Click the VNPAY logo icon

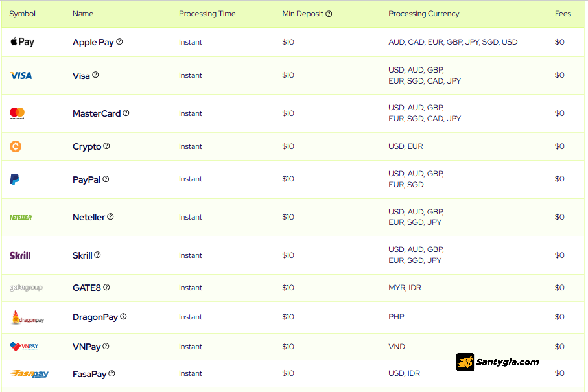(x=24, y=346)
